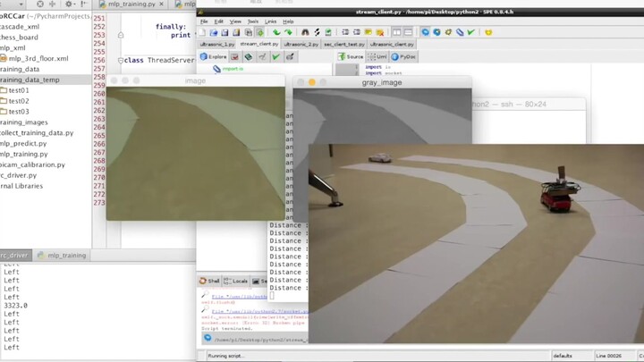This screenshot has width=644, height=362.
Task: Click 'Line 00026' in SPE status bar
Action: point(609,356)
